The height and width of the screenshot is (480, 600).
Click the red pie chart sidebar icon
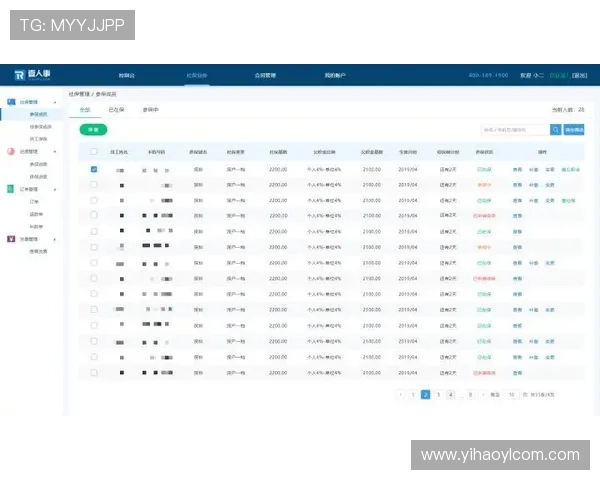click(10, 152)
